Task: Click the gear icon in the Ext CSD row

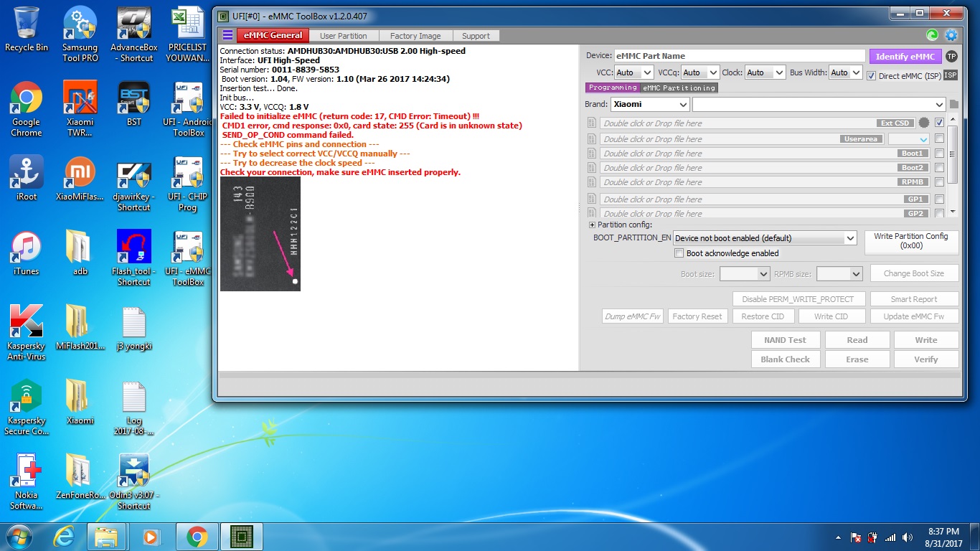Action: (x=924, y=123)
